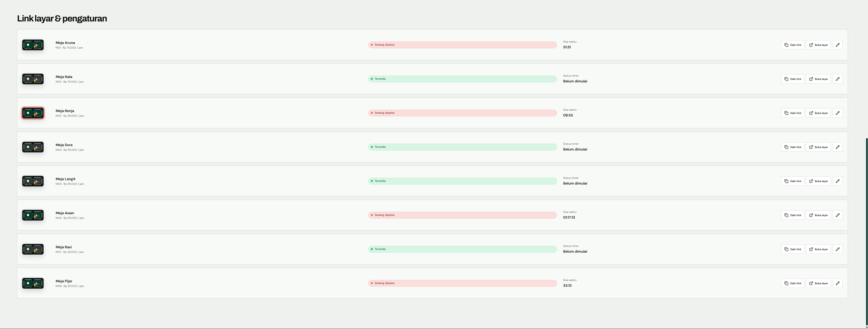Click the Meja Aruna table thumbnail

tap(33, 45)
